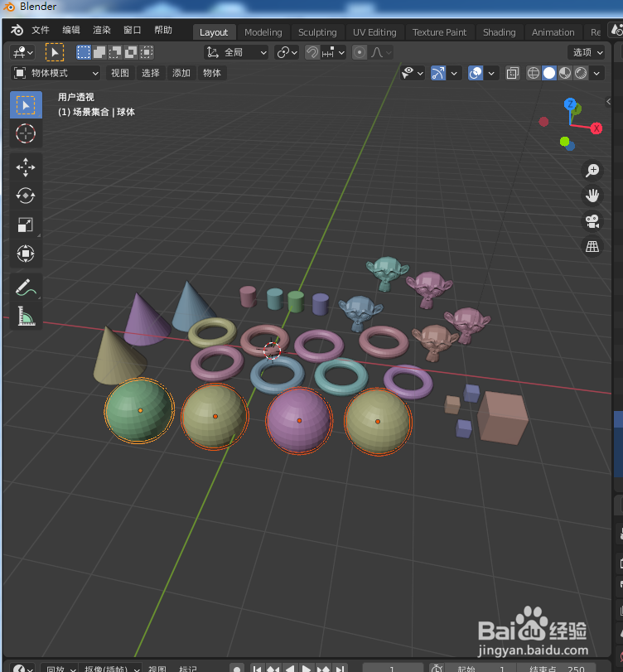Viewport: 623px width, 672px height.
Task: Select wireframe viewport shading
Action: [533, 73]
